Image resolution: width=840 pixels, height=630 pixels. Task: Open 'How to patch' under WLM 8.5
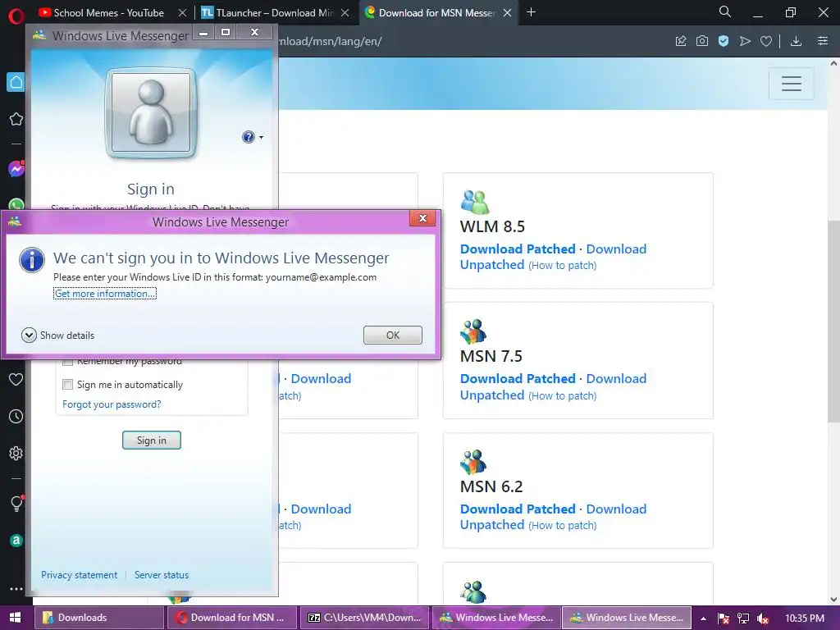click(563, 266)
